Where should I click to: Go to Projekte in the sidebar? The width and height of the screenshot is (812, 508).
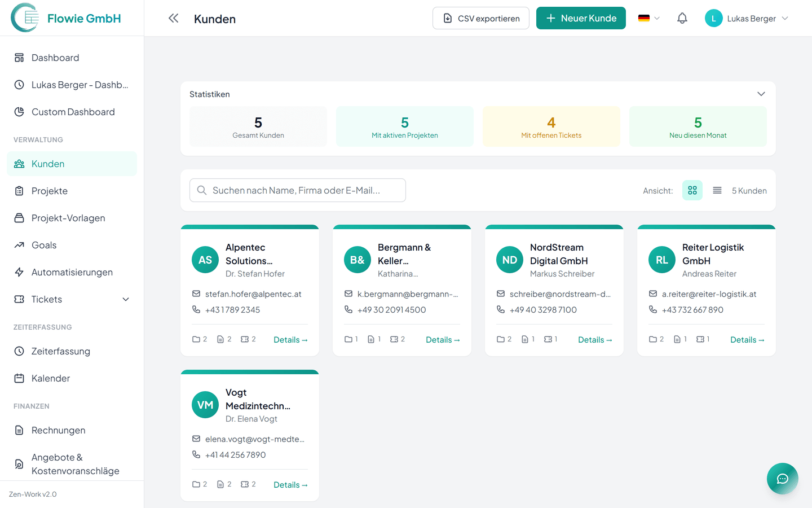pyautogui.click(x=50, y=191)
